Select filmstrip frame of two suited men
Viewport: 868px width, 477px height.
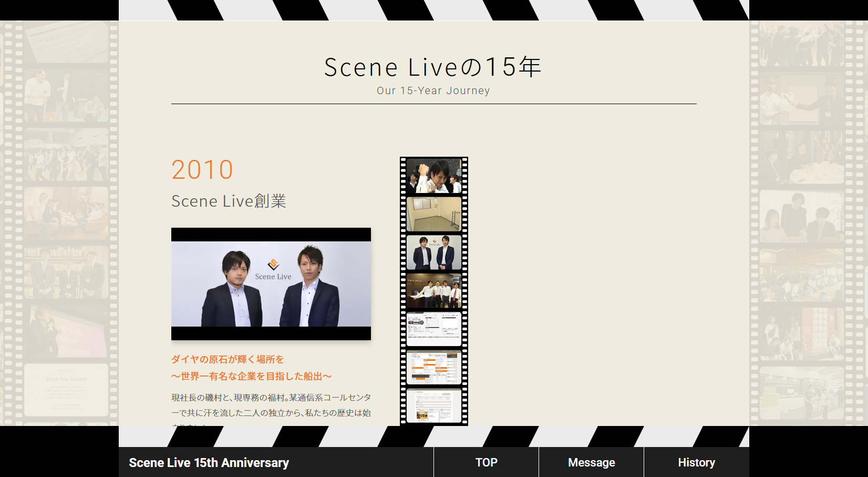pos(434,252)
